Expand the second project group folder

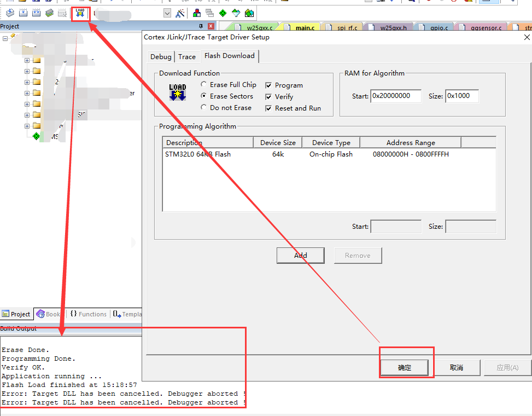tap(27, 71)
